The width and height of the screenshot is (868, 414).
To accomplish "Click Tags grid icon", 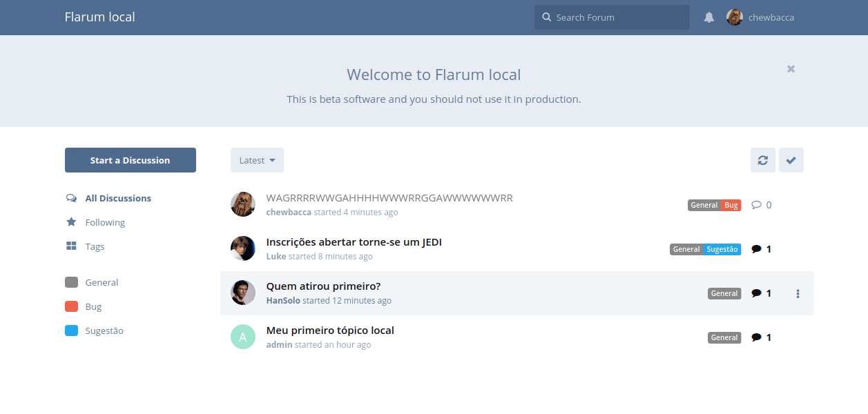I will pos(71,246).
